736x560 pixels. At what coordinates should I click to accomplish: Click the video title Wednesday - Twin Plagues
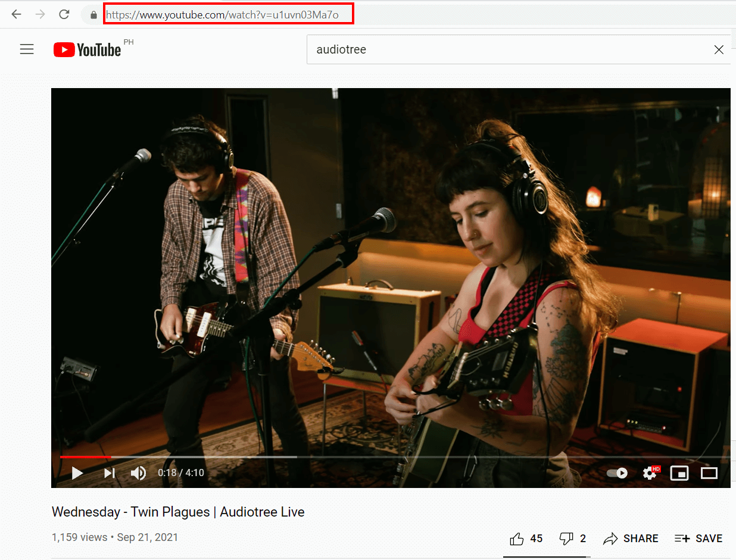[178, 512]
